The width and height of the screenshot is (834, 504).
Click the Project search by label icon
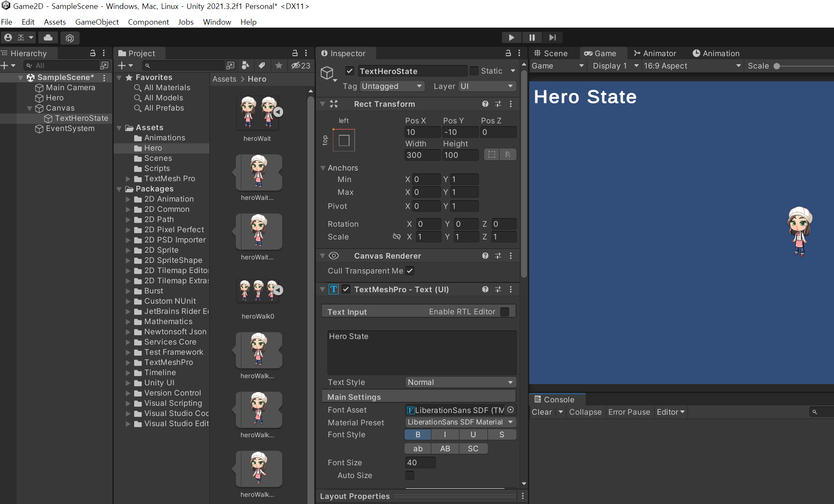[x=262, y=65]
